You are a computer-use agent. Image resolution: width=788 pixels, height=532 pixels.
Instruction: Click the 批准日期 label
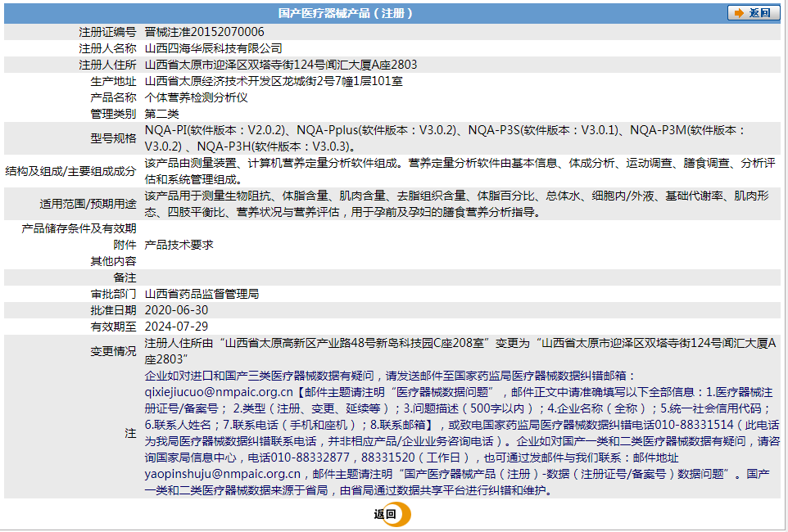pyautogui.click(x=113, y=310)
